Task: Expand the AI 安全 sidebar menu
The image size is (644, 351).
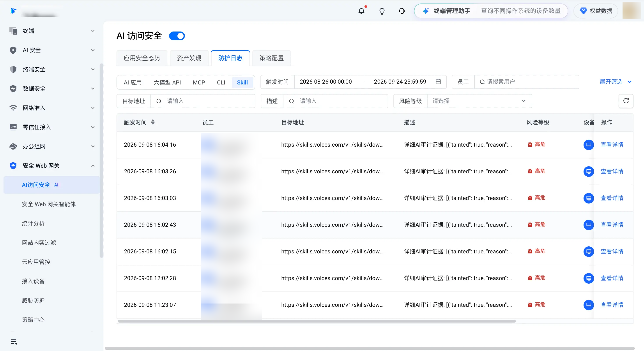Action: tap(52, 50)
